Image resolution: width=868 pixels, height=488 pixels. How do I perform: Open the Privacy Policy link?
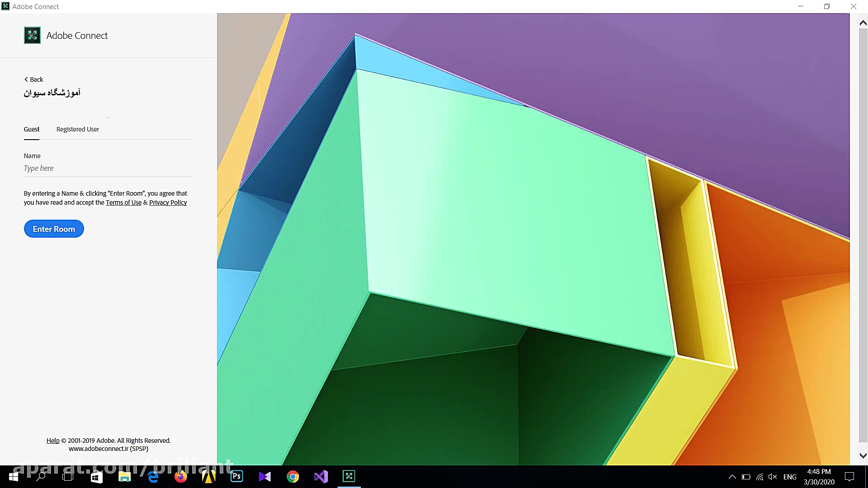click(x=168, y=202)
